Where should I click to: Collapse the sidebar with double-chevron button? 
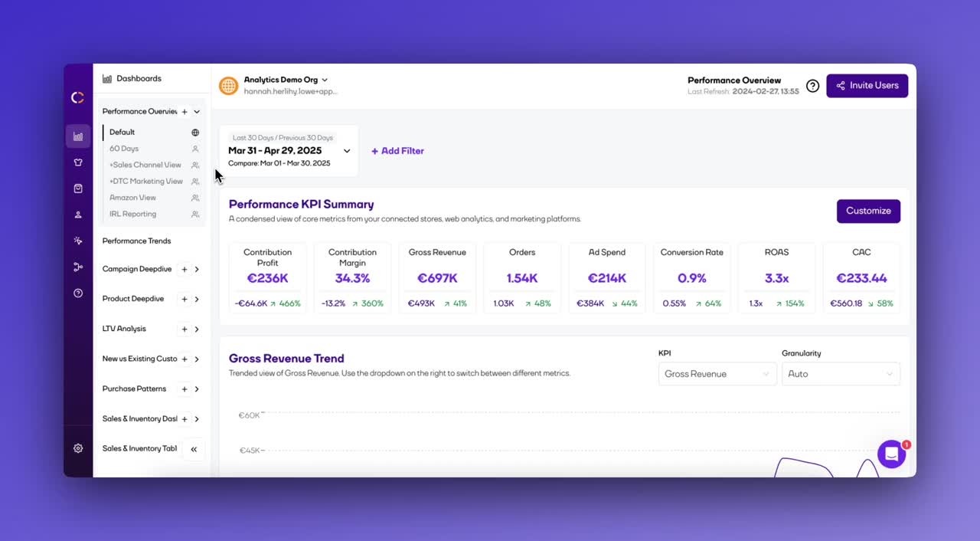(194, 449)
